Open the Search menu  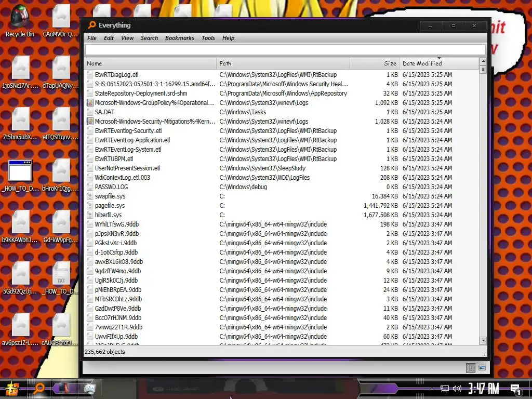click(149, 38)
